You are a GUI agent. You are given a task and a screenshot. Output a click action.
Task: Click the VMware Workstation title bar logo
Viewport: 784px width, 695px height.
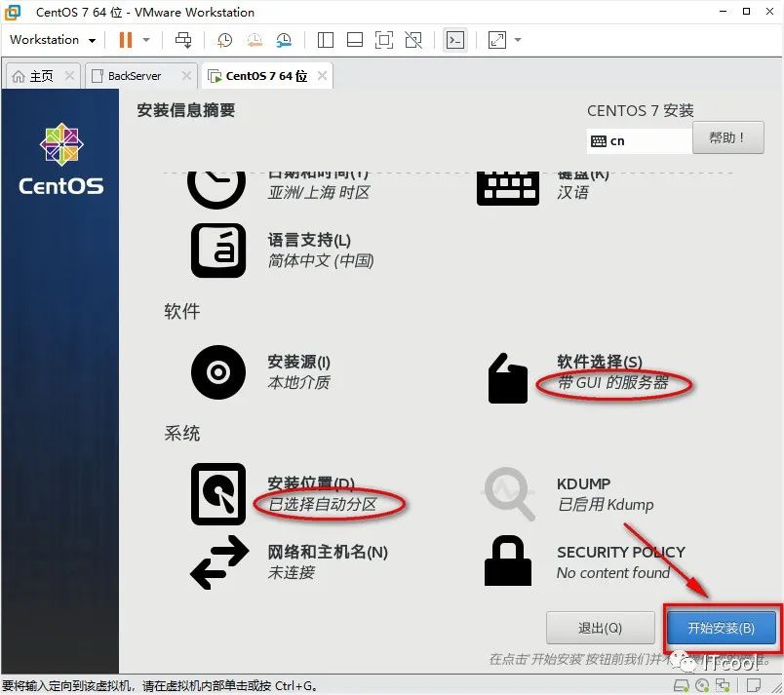[12, 12]
